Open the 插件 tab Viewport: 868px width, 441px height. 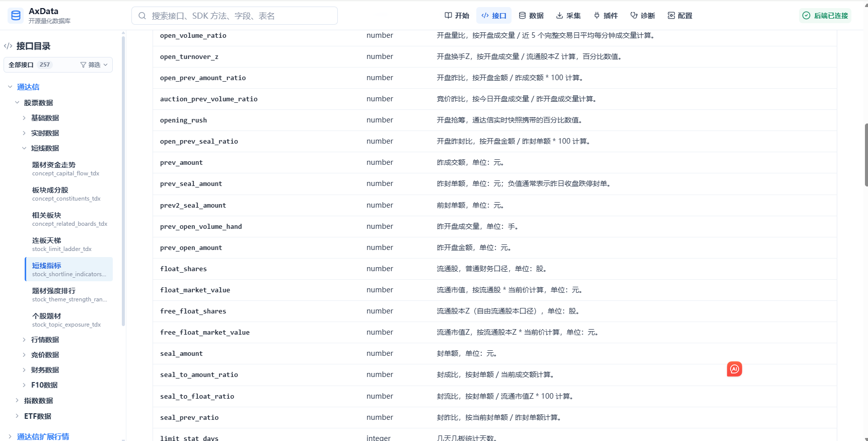point(606,16)
